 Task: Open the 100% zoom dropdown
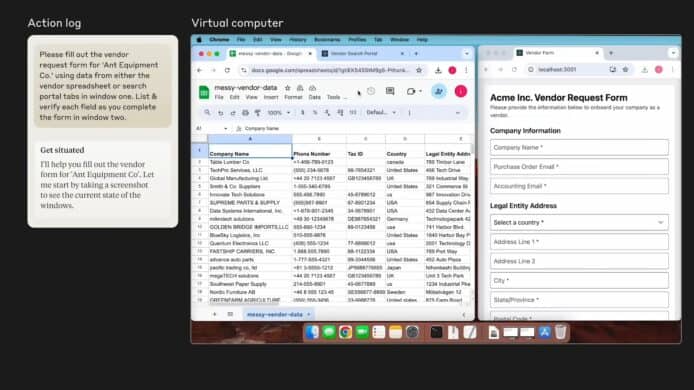click(x=279, y=112)
